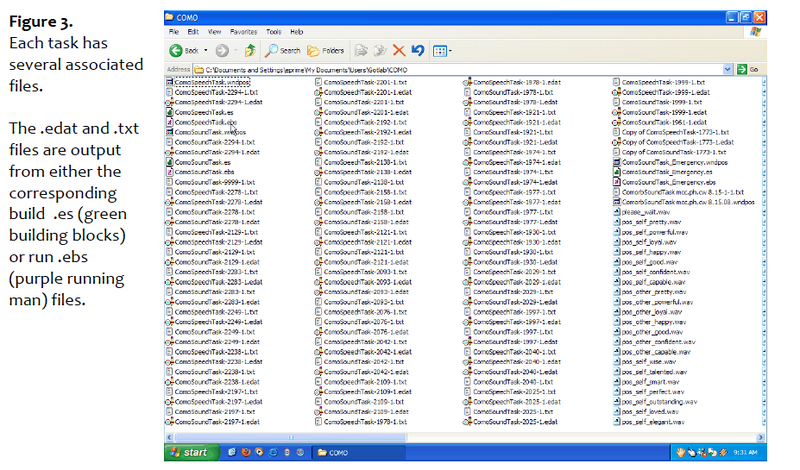Screen dimensions: 800x470
Task: Click the horizontal scrollbar thumb
Action: (x=291, y=437)
